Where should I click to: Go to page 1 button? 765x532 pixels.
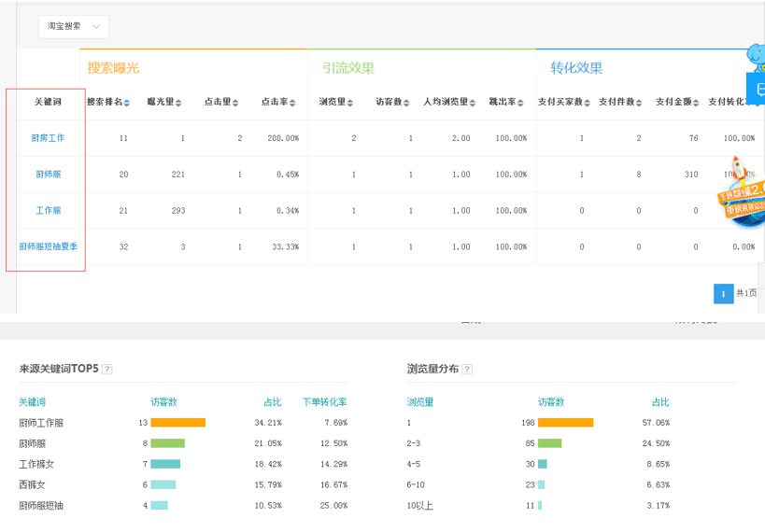coord(724,294)
